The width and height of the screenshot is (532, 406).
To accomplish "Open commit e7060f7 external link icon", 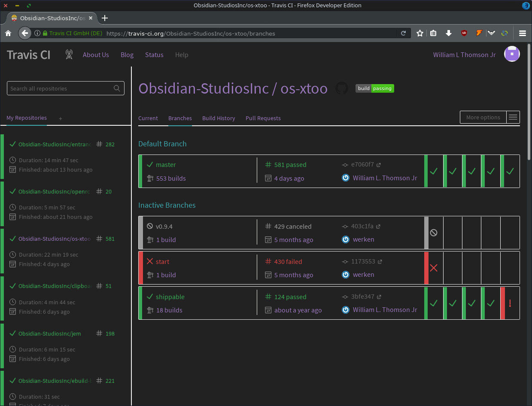I will (379, 164).
